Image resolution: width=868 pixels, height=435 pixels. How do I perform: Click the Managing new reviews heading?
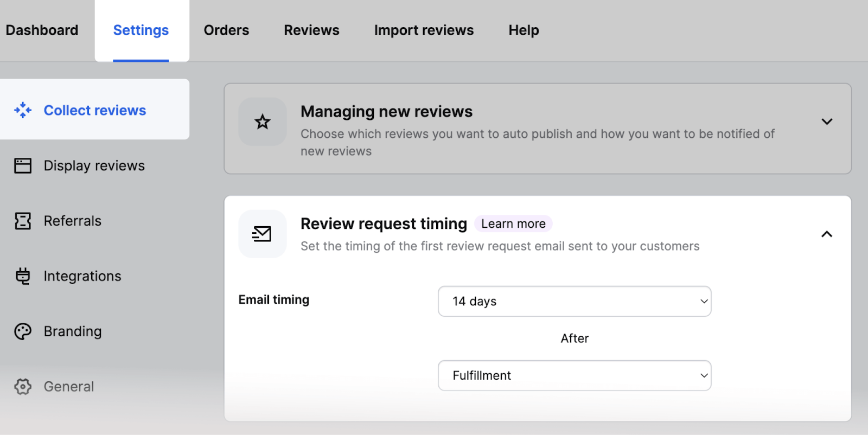[x=386, y=111]
